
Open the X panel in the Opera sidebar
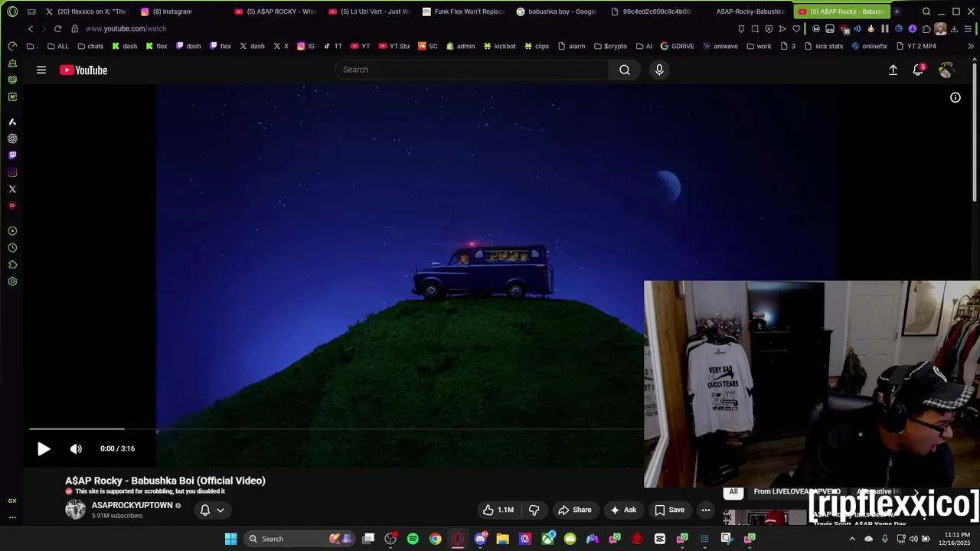point(12,189)
